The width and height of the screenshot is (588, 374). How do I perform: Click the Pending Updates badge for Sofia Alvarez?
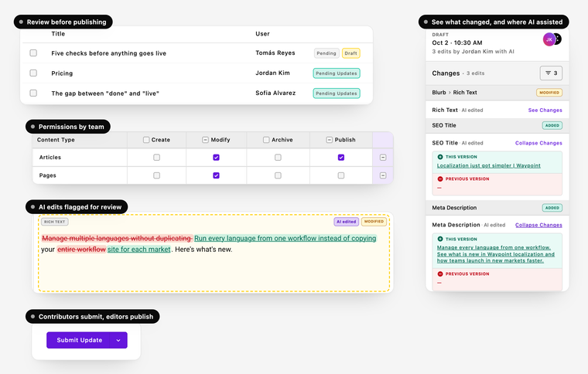(337, 93)
